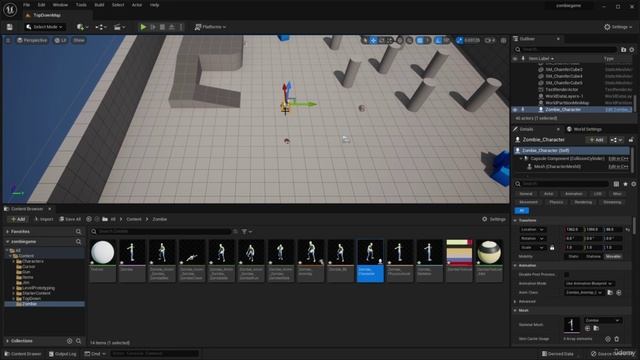
Task: Open the Build menu
Action: (x=99, y=5)
